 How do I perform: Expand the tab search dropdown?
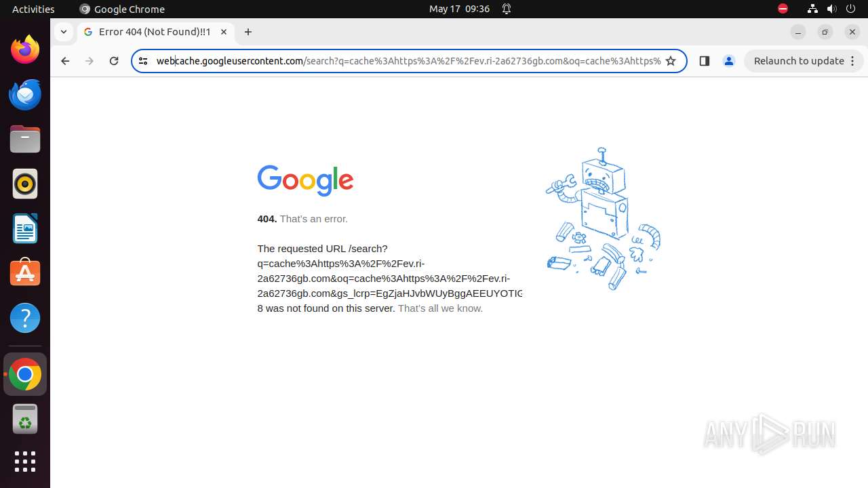pos(63,32)
